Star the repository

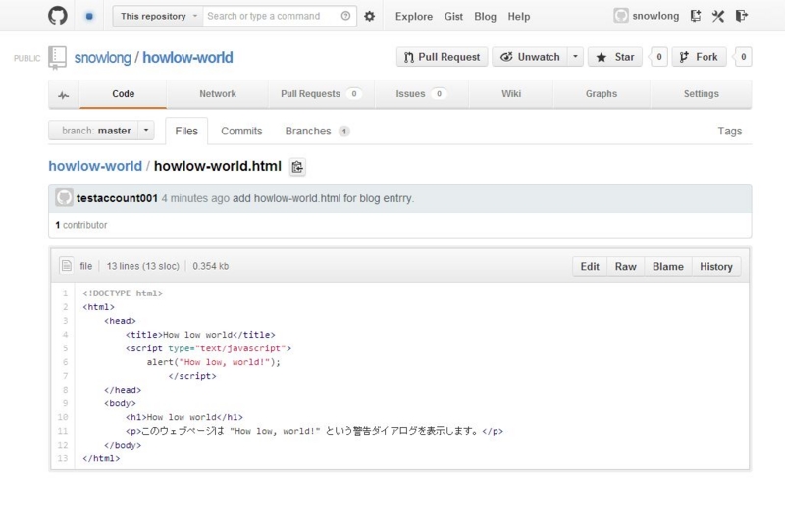click(615, 57)
